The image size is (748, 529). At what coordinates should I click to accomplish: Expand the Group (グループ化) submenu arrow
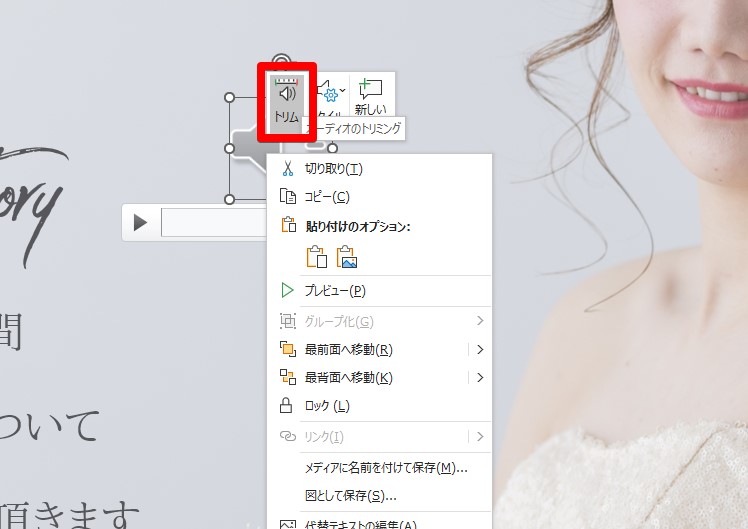tap(480, 321)
